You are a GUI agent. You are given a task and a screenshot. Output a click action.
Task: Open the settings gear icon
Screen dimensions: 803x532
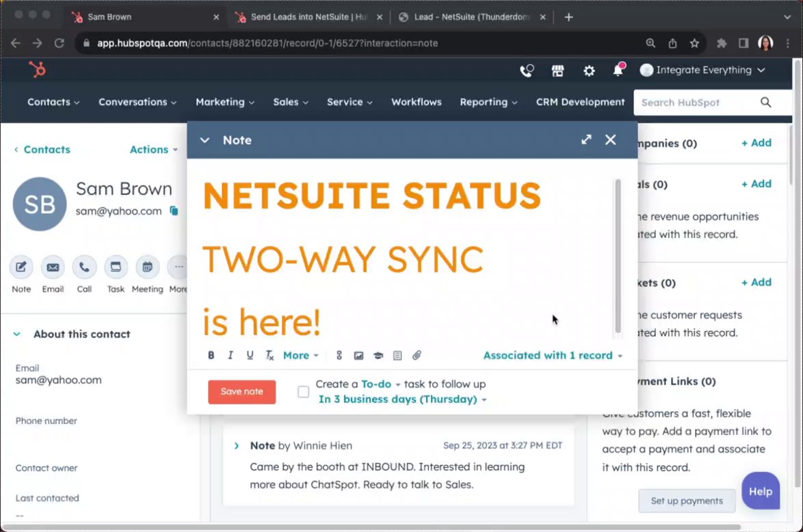pyautogui.click(x=589, y=70)
